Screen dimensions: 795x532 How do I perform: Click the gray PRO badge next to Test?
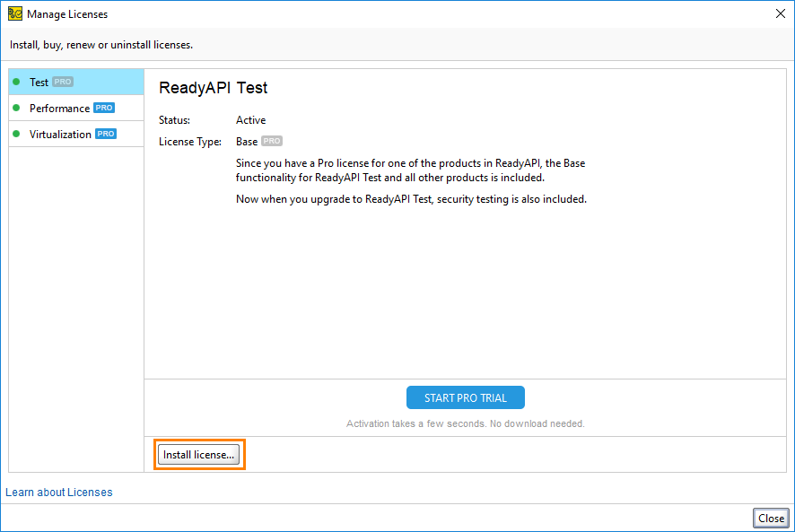pyautogui.click(x=62, y=83)
